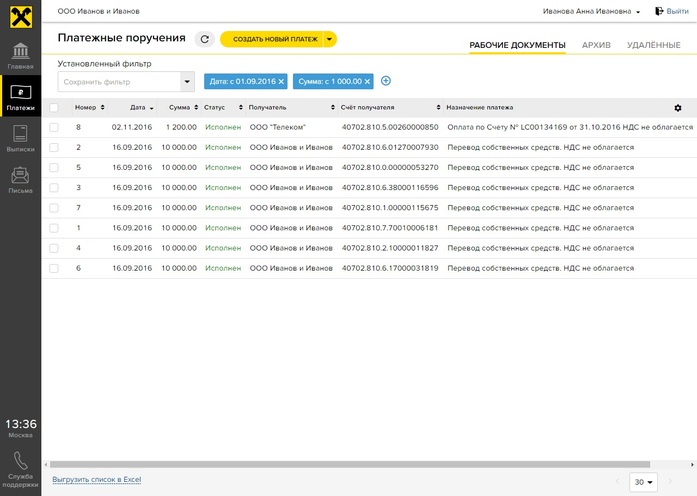Click the Raiffeisen logo icon

(x=20, y=15)
